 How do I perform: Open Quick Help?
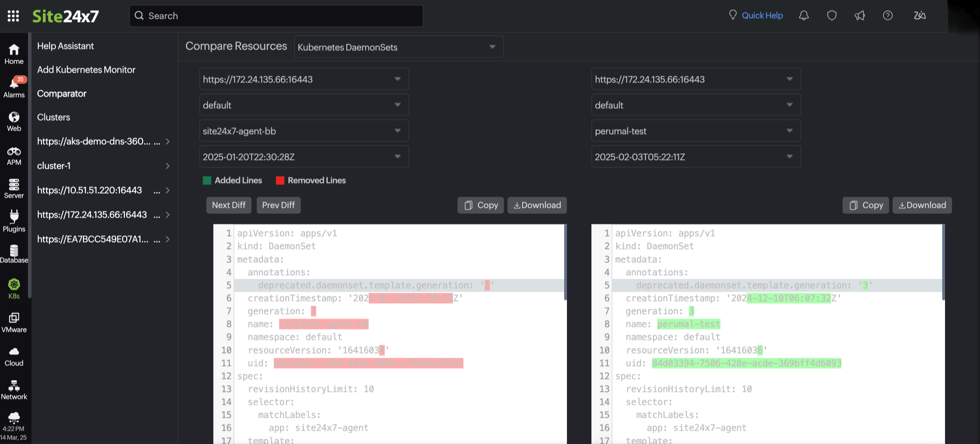762,15
